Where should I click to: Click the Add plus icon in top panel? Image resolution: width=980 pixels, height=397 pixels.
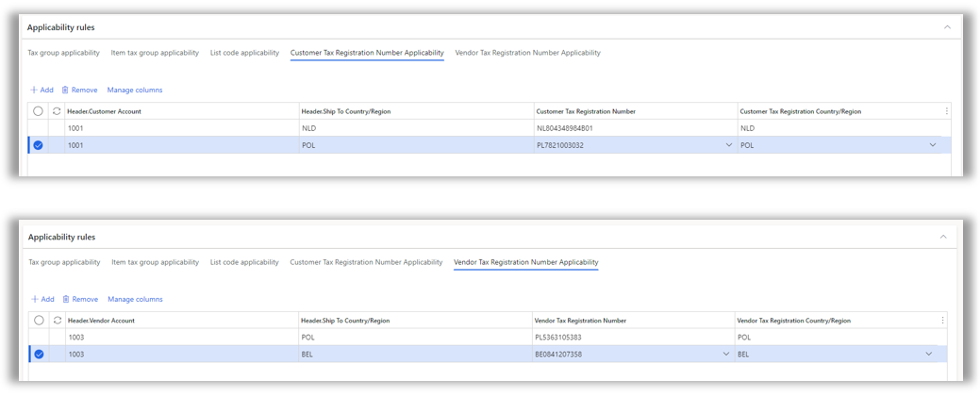[x=34, y=91]
